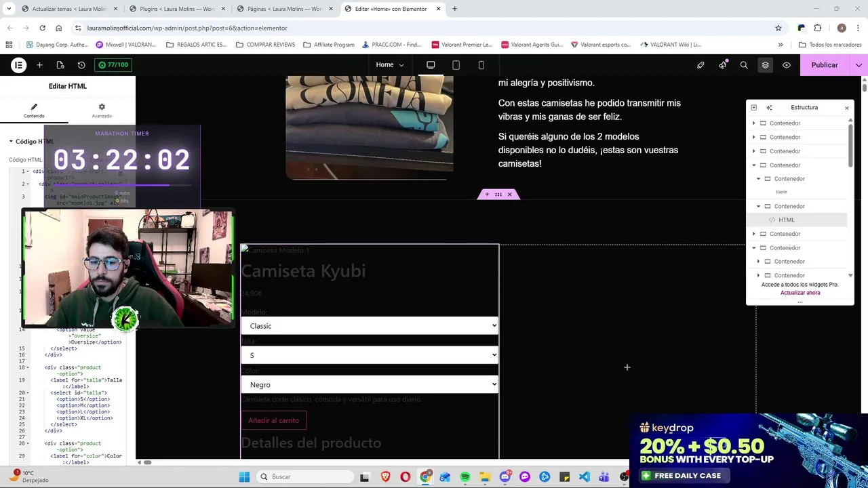Open the talla dropdown showing S
Image resolution: width=868 pixels, height=488 pixels.
pos(370,355)
